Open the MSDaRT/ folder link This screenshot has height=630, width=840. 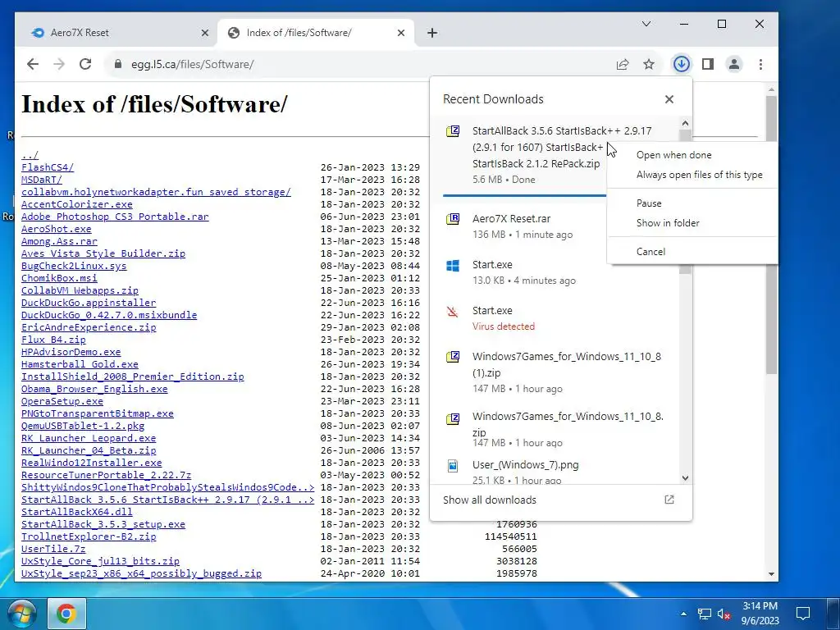coord(42,180)
